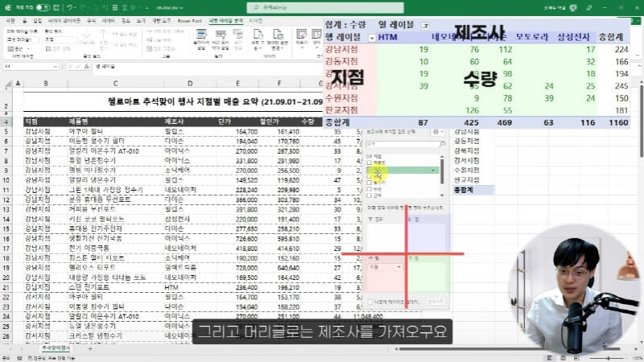The width and height of the screenshot is (644, 362).
Task: Open the Undo history dropdown arrow
Action: click(x=74, y=8)
